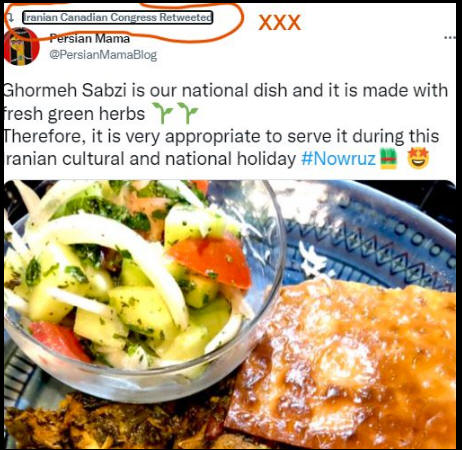The image size is (462, 450).
Task: Open the Persian Mama profile avatar
Action: pyautogui.click(x=22, y=47)
